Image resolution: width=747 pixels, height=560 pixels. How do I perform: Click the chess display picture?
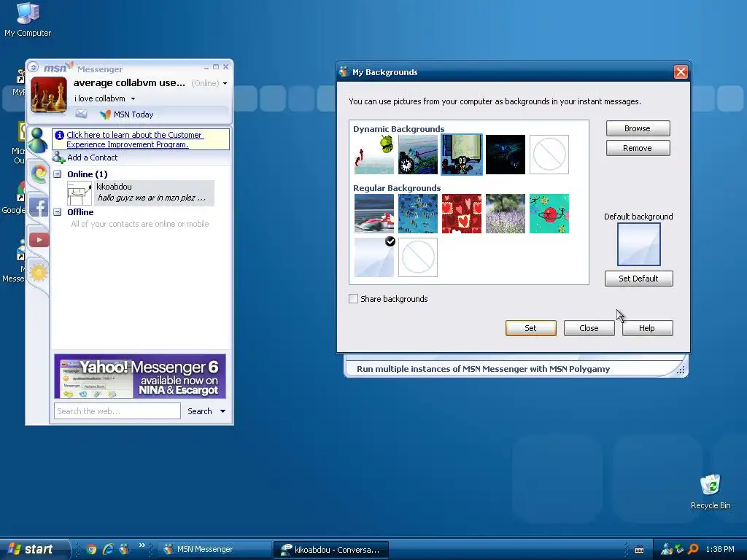pos(49,94)
